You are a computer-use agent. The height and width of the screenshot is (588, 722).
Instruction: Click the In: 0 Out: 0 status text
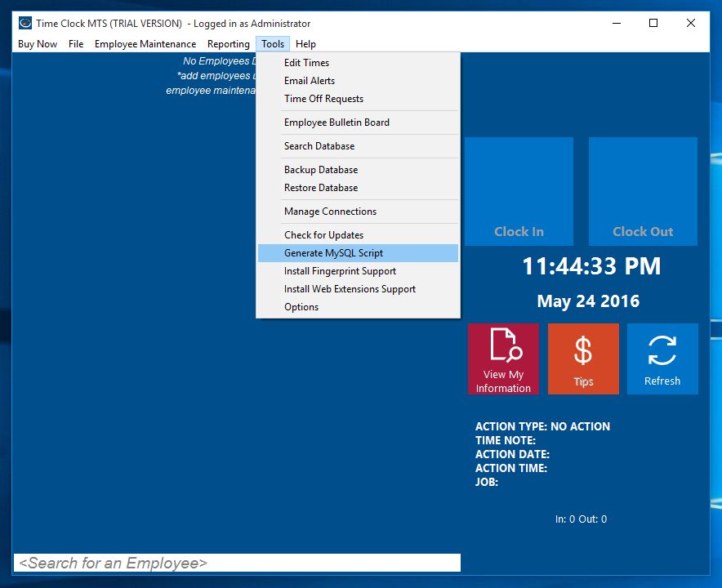[581, 519]
